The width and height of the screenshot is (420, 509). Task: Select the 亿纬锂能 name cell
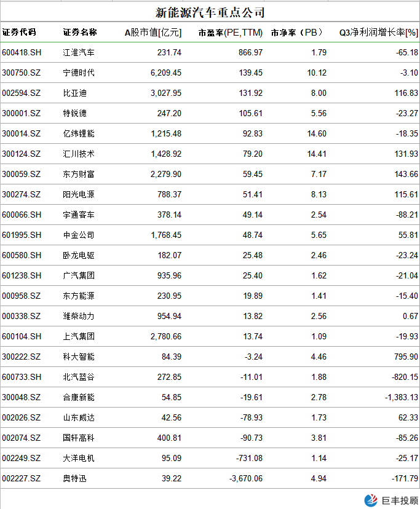tap(79, 134)
